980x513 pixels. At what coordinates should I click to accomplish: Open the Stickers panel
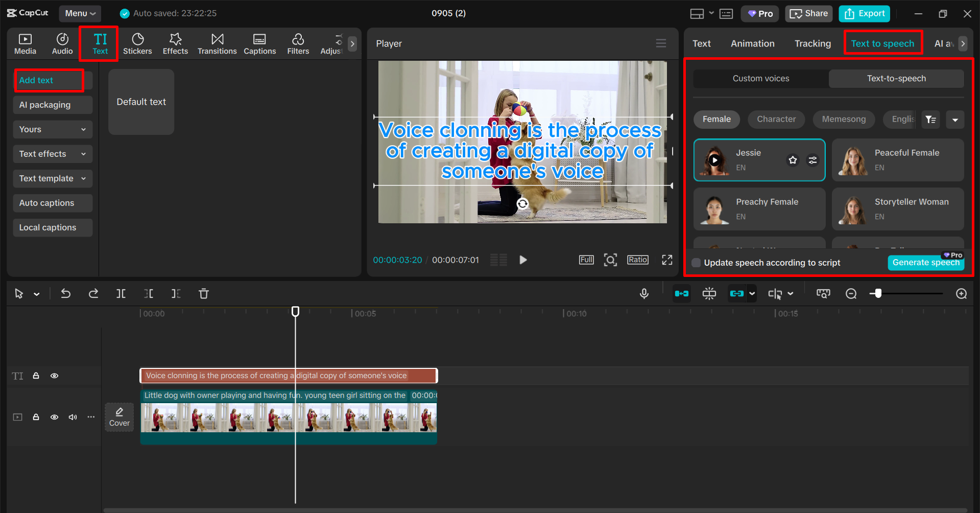click(137, 43)
